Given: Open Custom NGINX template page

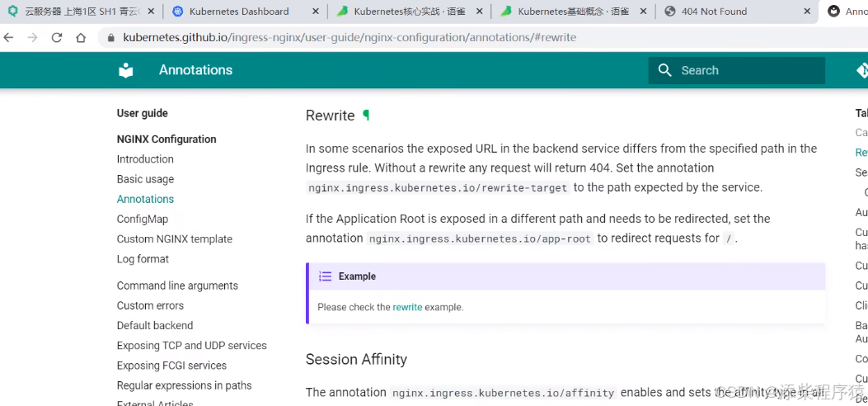Looking at the screenshot, I should tap(175, 238).
